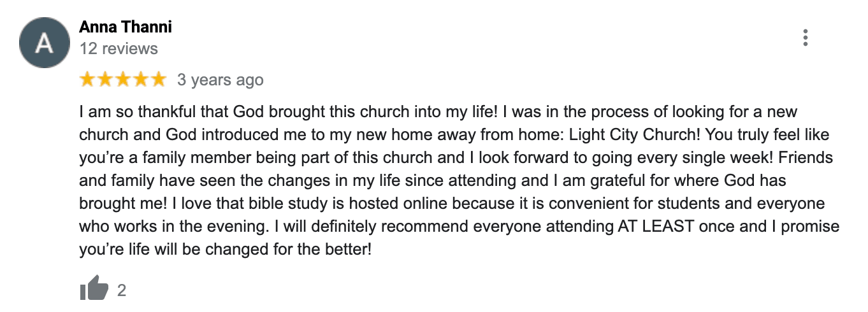Select the first gold rating star

(87, 80)
